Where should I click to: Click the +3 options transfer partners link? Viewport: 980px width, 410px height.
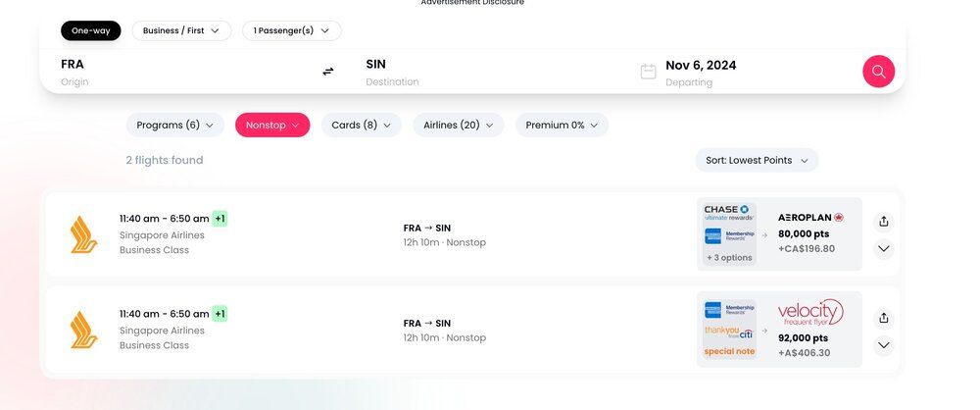(x=729, y=258)
